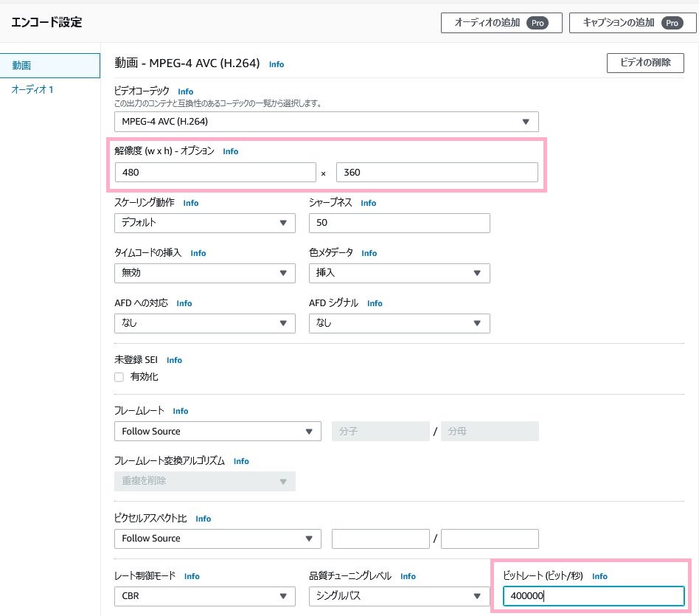The image size is (699, 616).
Task: Expand the タイムコードの挿入 無効 dropdown
Action: point(205,273)
